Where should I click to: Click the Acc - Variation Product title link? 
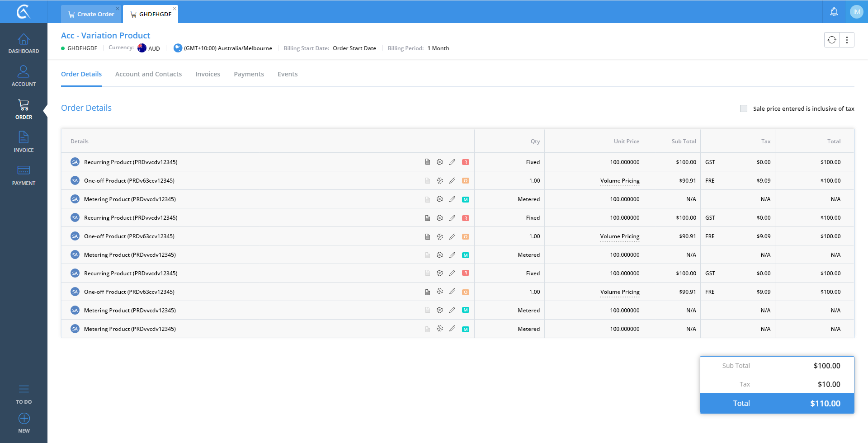point(105,35)
